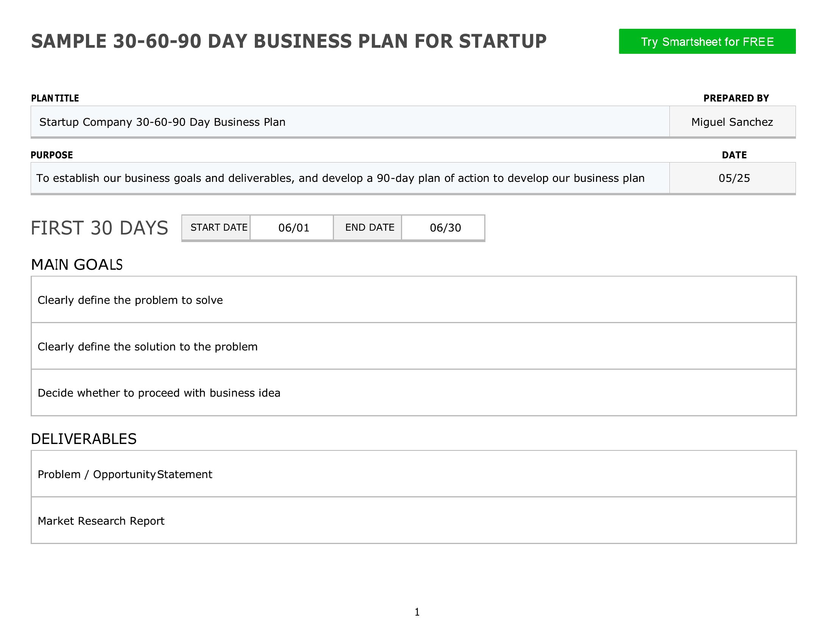
Task: Select the goal about defining the solution
Action: (x=414, y=346)
